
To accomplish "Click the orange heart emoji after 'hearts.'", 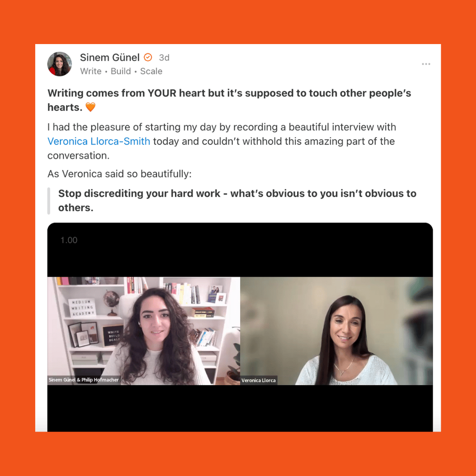I will tap(90, 107).
